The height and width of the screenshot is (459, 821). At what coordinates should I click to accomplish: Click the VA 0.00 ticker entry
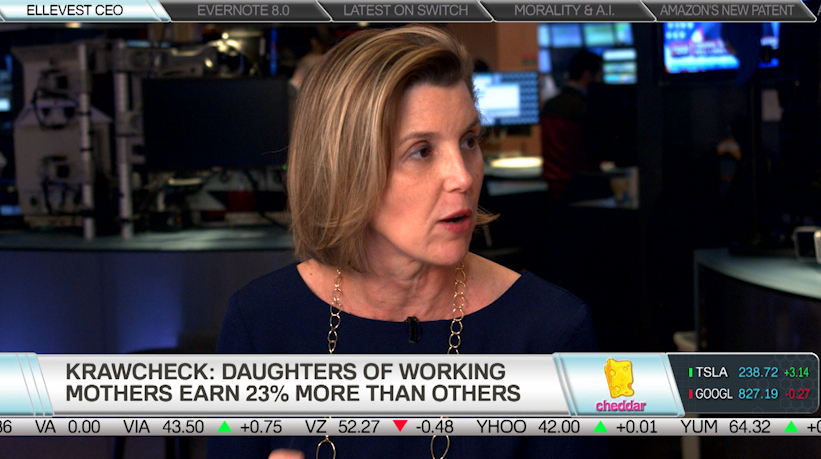[68, 427]
